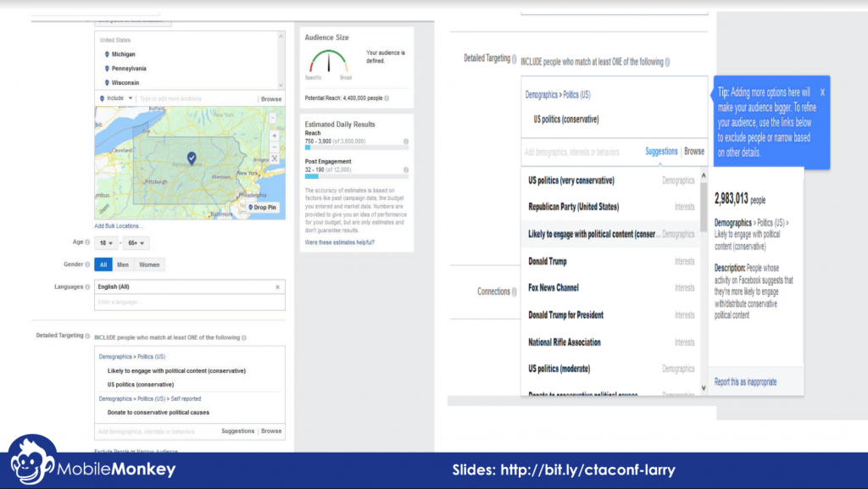The image size is (868, 489).
Task: Switch to Suggestions tab in right panel
Action: point(661,151)
